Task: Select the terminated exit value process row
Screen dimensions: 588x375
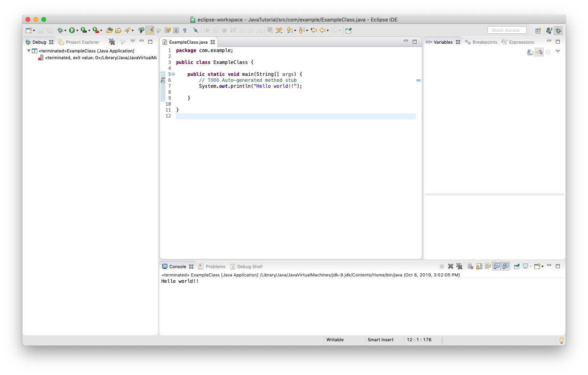Action: 97,58
